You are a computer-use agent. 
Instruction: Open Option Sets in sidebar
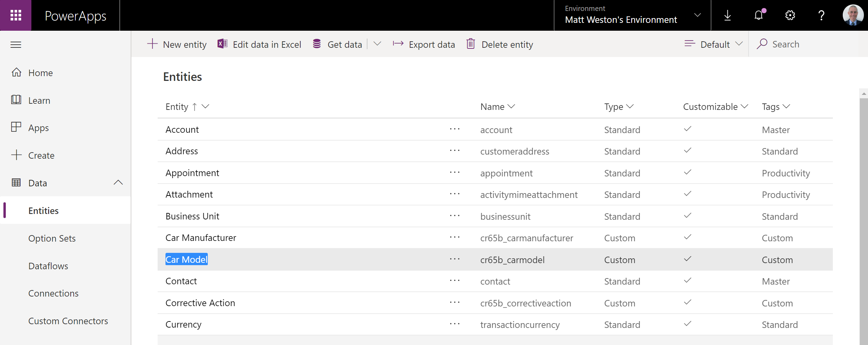(52, 238)
